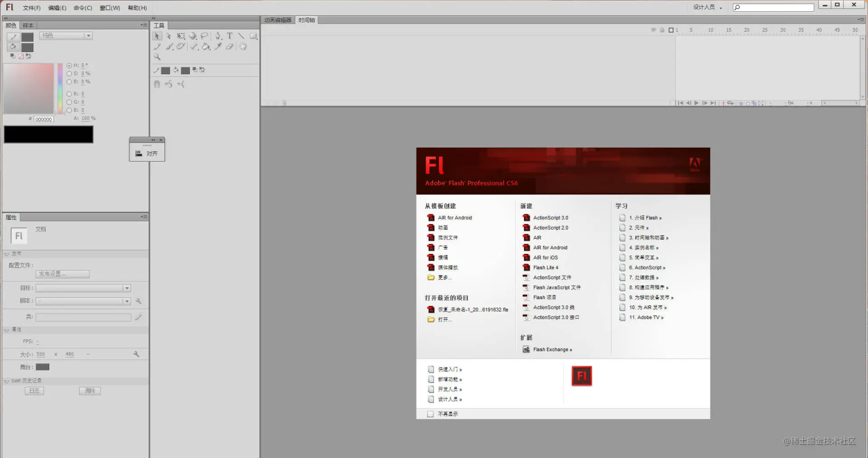Screen dimensions: 868x458
Task: Click the 清除 button
Action: pos(90,391)
